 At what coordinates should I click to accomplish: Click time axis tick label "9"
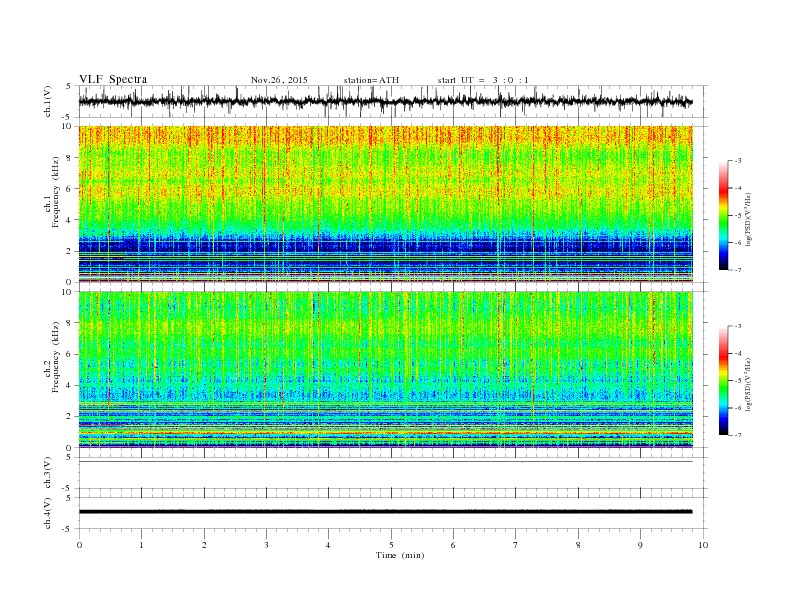[x=640, y=545]
